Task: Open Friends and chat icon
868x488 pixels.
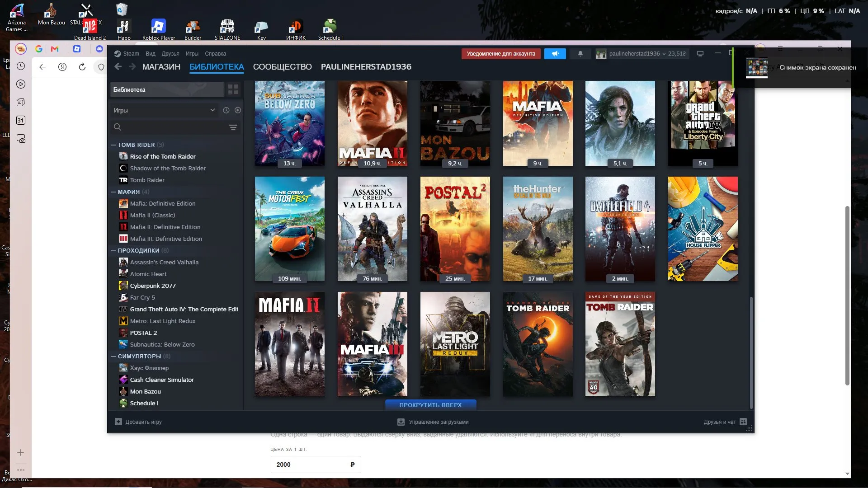Action: tap(743, 422)
